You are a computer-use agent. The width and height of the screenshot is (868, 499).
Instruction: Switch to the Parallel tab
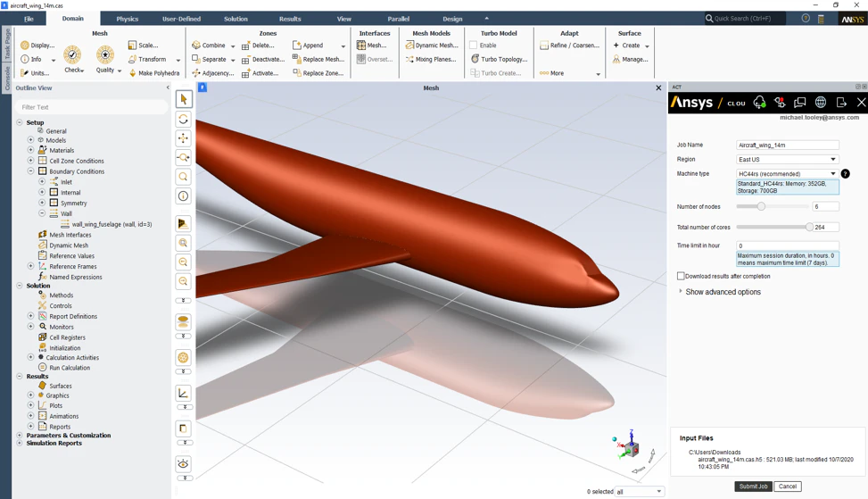point(399,19)
